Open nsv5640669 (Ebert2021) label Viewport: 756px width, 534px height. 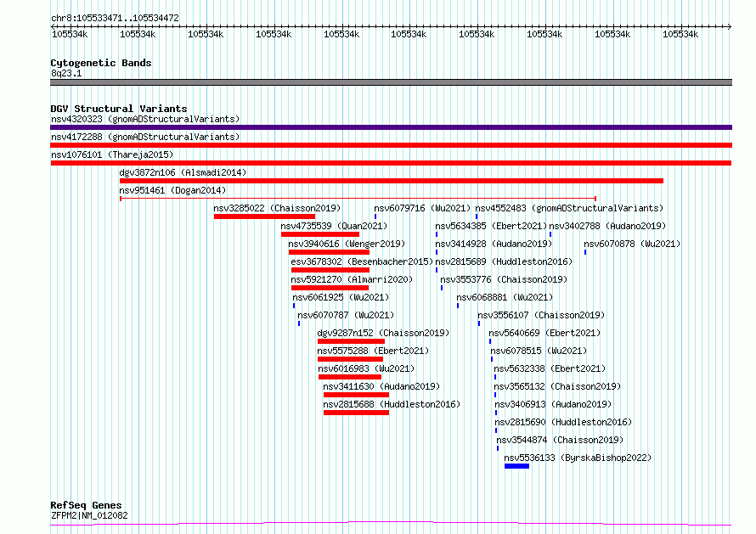[x=544, y=333]
